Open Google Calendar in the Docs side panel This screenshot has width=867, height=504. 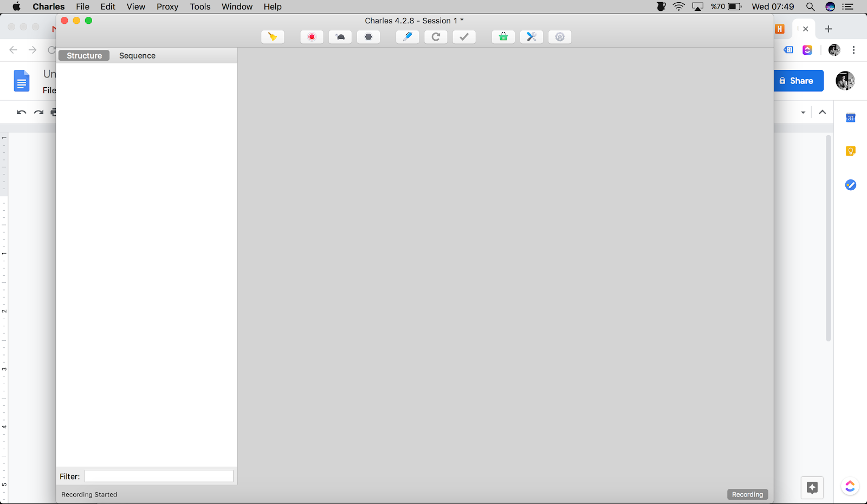851,118
